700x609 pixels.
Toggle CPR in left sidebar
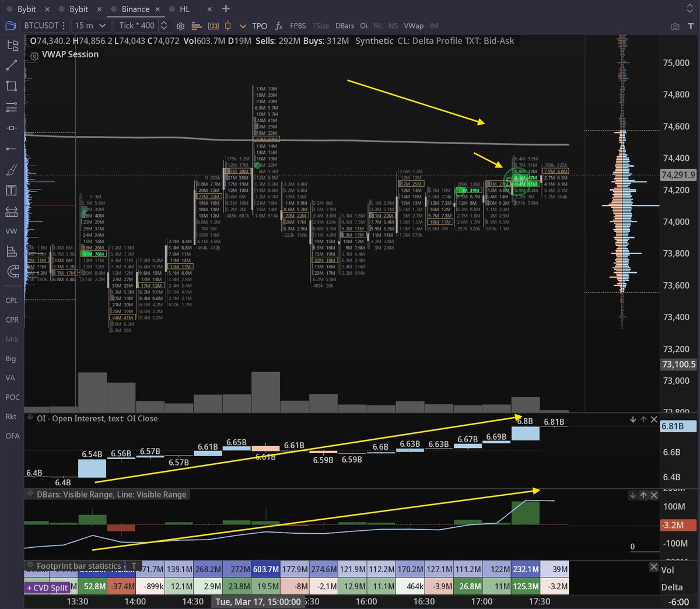pos(12,320)
